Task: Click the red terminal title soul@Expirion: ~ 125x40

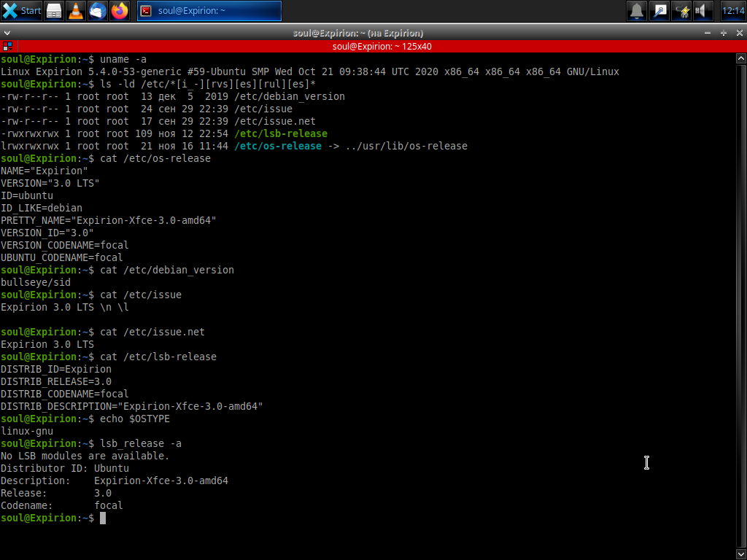Action: pos(382,46)
